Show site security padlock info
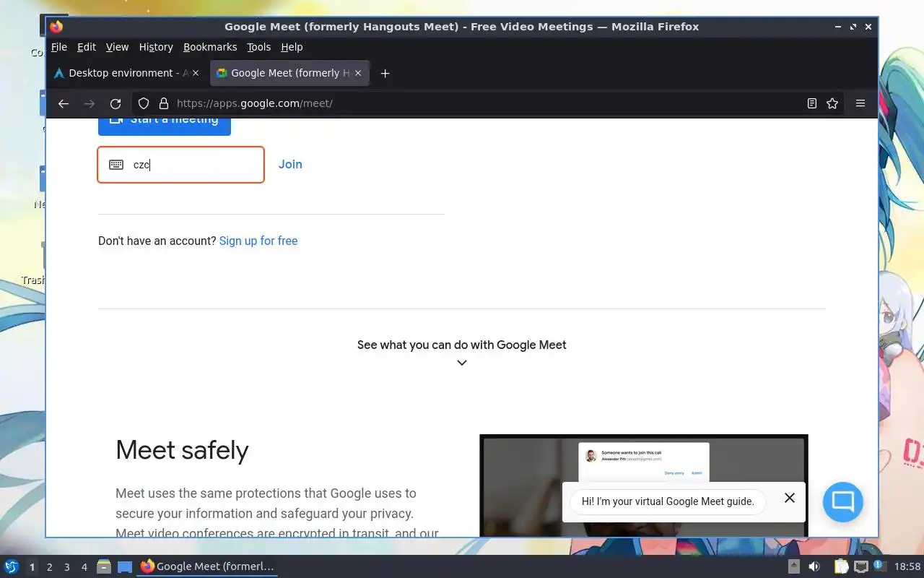 [164, 103]
